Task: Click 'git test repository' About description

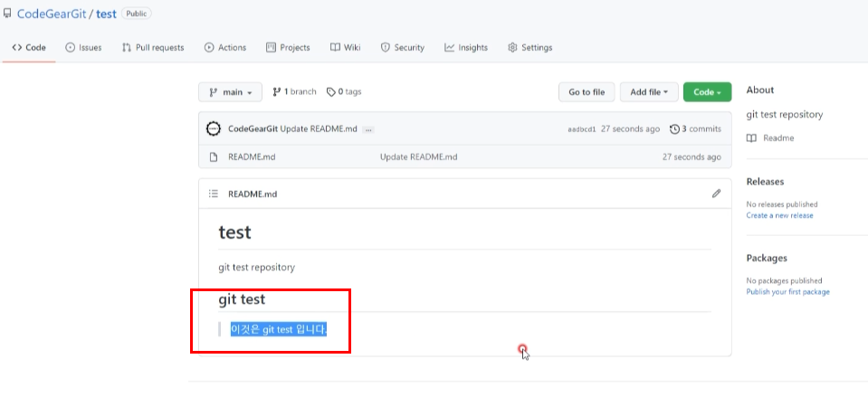Action: click(x=785, y=115)
